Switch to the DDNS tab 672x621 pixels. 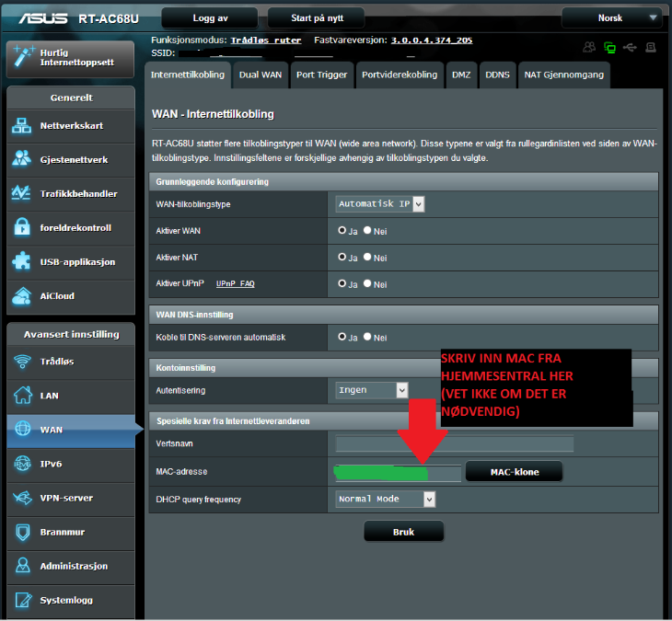(497, 75)
